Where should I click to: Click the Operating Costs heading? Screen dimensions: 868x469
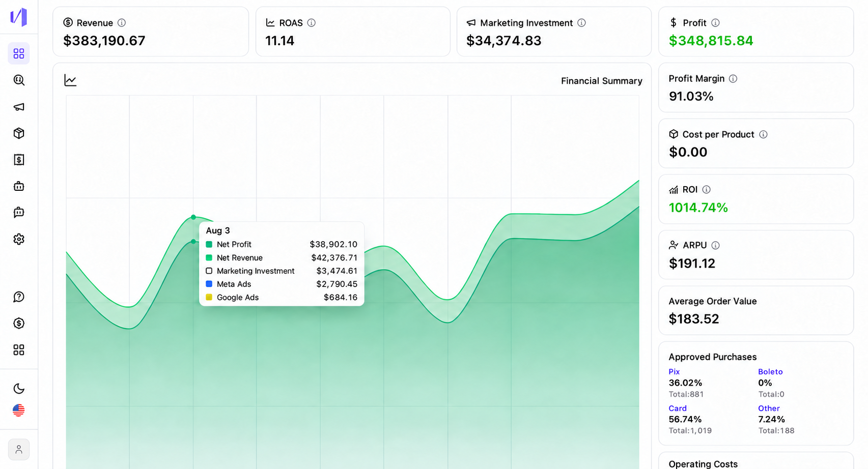tap(703, 464)
